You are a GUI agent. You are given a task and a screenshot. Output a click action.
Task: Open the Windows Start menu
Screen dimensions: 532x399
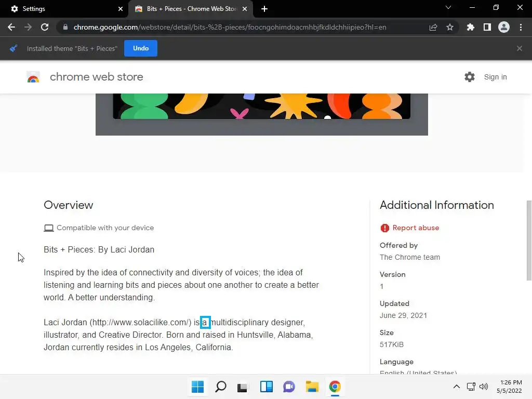197,387
